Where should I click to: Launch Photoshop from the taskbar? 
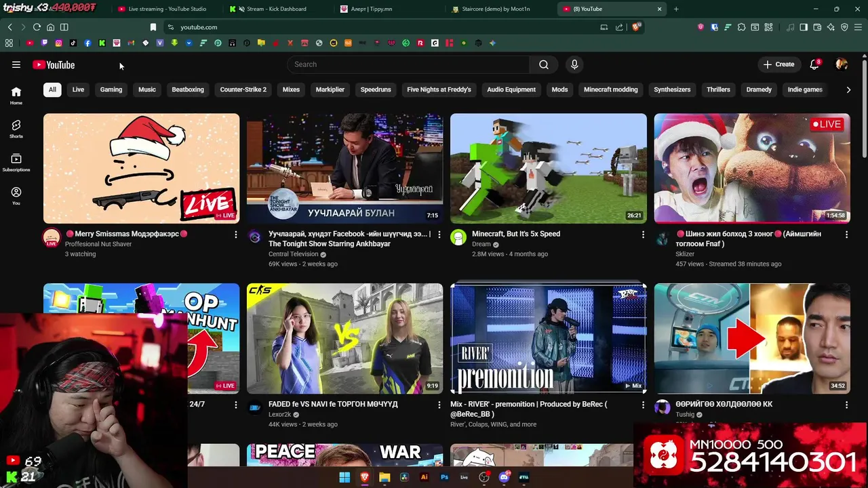click(x=444, y=477)
